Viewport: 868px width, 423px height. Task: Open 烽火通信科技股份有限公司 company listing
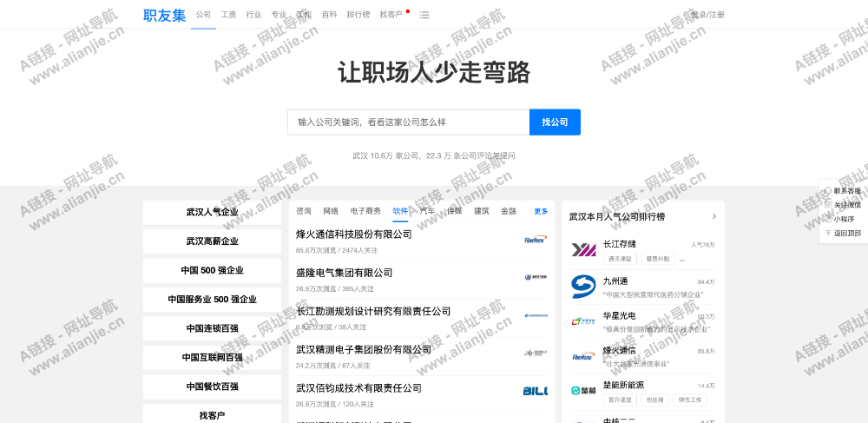click(353, 234)
